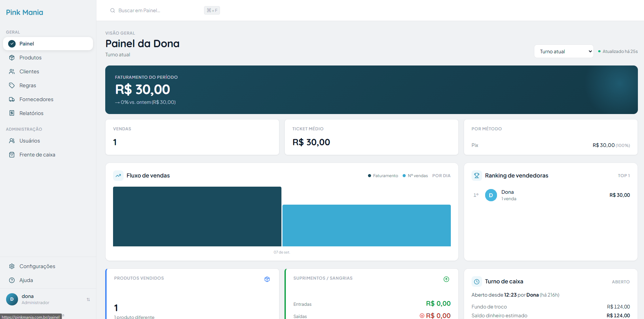This screenshot has width=644, height=319.
Task: Click the Entradas R$ 0,00 value
Action: click(x=438, y=304)
